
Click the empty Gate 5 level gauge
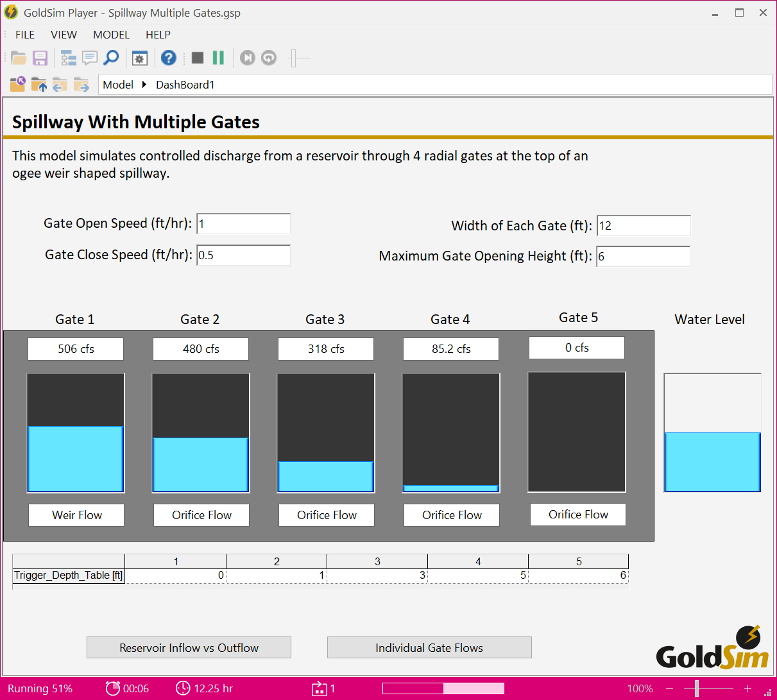point(577,432)
